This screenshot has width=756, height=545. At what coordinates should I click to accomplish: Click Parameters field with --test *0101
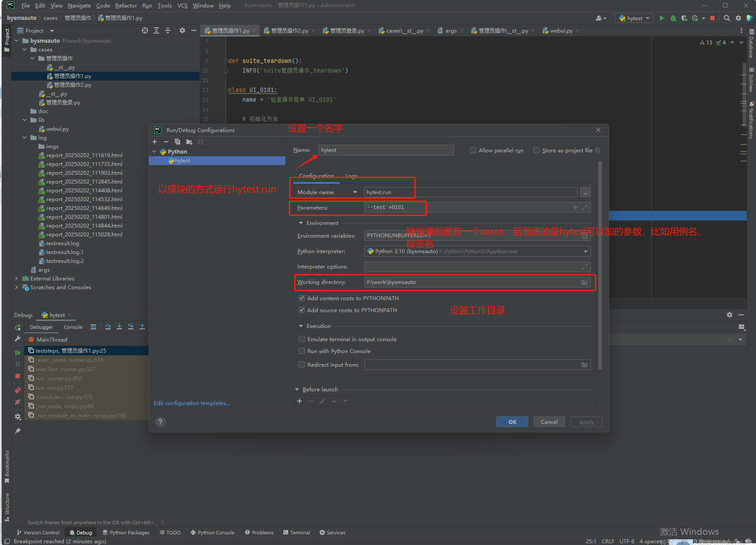coord(478,207)
